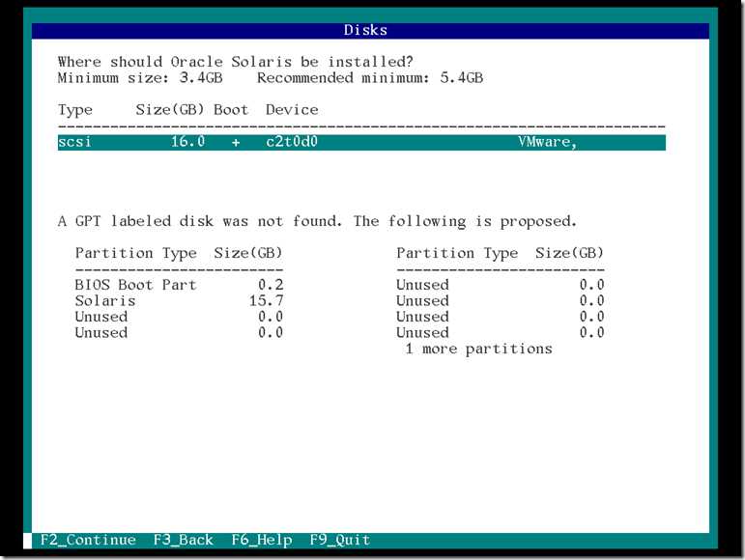Open F6_Help in the footer
The width and height of the screenshot is (745, 560).
point(262,540)
